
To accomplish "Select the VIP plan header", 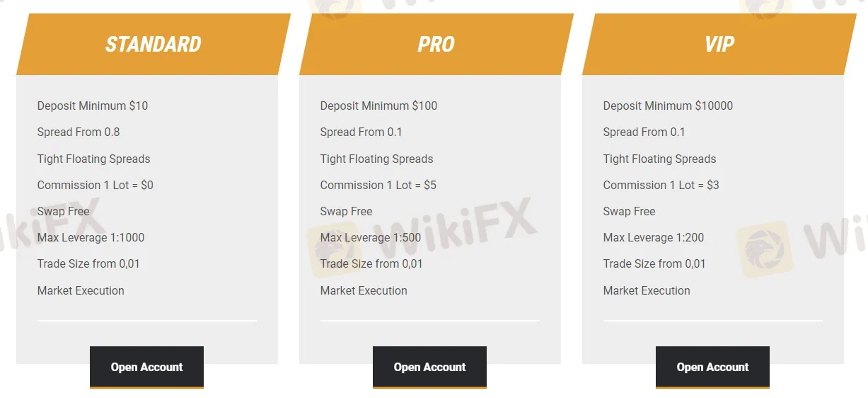I will pos(719,44).
